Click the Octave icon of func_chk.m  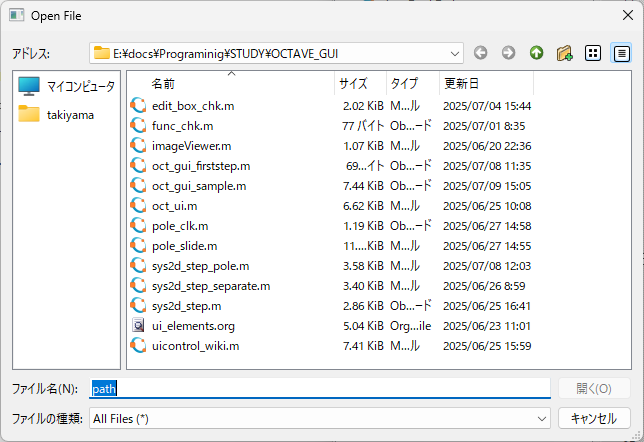tap(138, 126)
